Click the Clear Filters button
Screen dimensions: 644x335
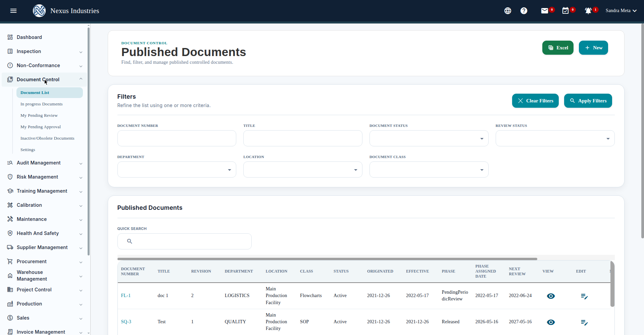click(535, 101)
